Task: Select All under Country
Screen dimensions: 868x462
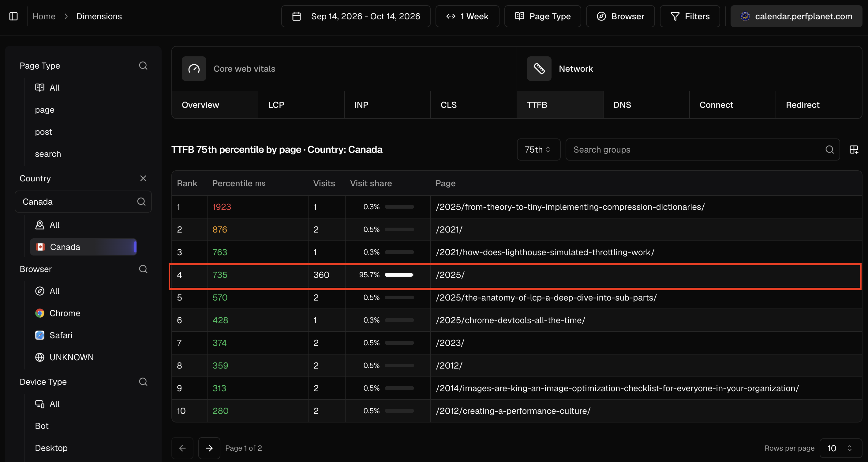Action: click(47, 225)
